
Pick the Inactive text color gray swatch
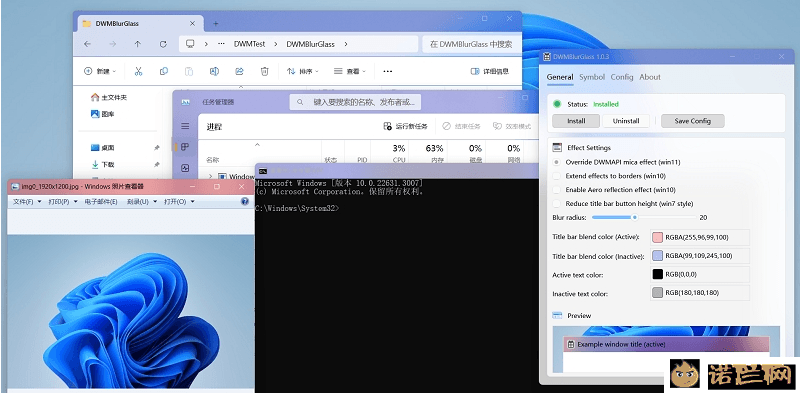tap(658, 293)
